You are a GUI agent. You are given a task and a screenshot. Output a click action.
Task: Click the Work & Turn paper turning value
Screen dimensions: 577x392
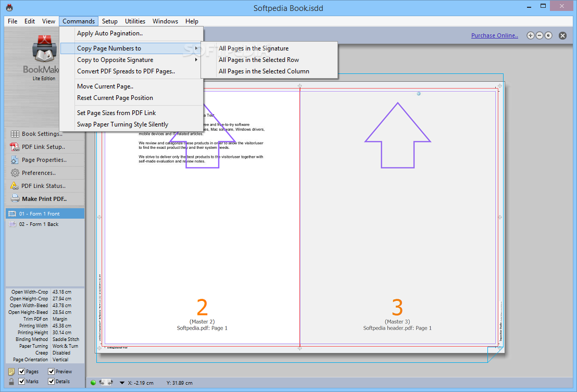coord(65,346)
